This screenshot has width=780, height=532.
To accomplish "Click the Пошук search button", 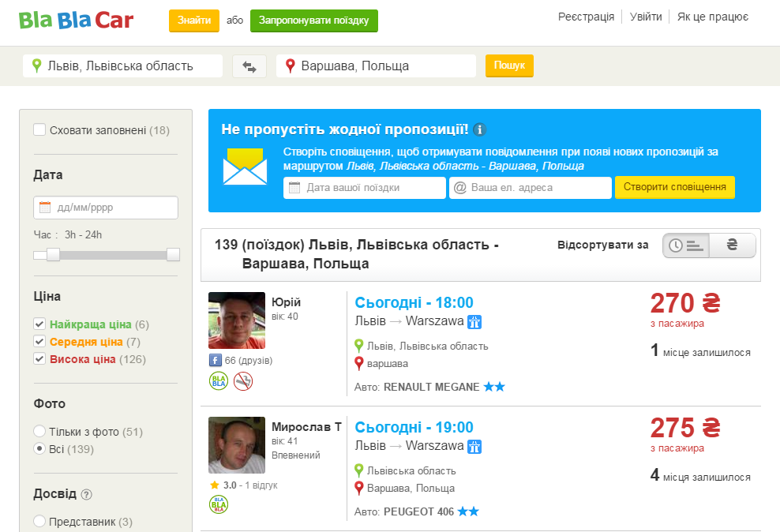I will pos(509,66).
